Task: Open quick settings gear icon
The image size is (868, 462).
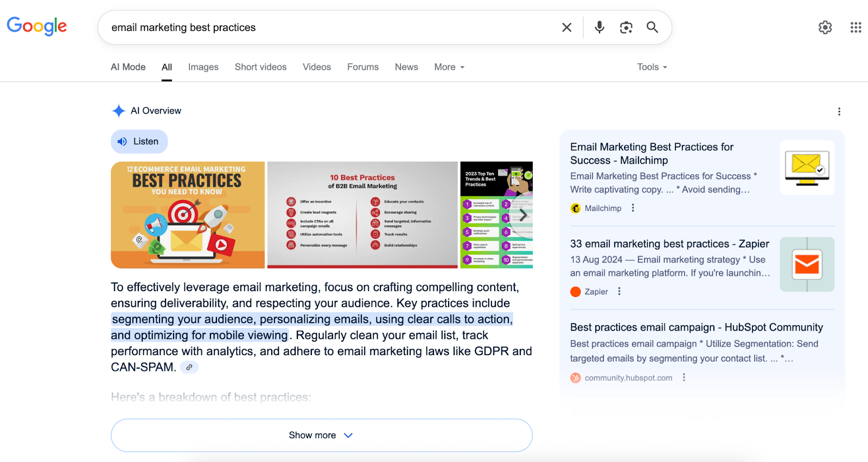Action: click(825, 27)
